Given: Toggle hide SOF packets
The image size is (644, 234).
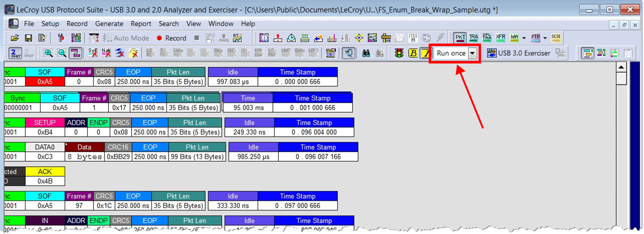Looking at the screenshot, I should (x=93, y=53).
